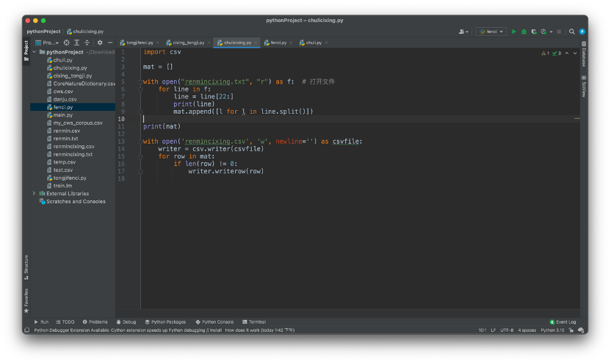Click the gray Stop button
This screenshot has width=611, height=364.
tap(559, 32)
